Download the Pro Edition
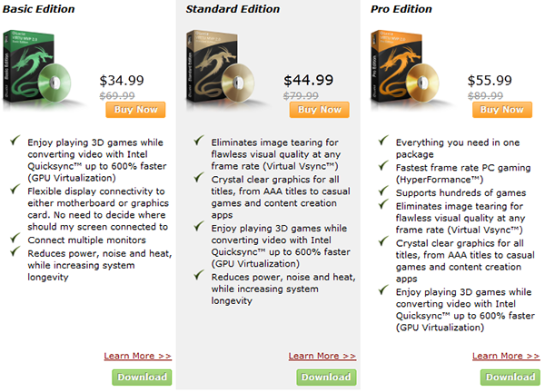This screenshot has width=545, height=392. point(510,377)
